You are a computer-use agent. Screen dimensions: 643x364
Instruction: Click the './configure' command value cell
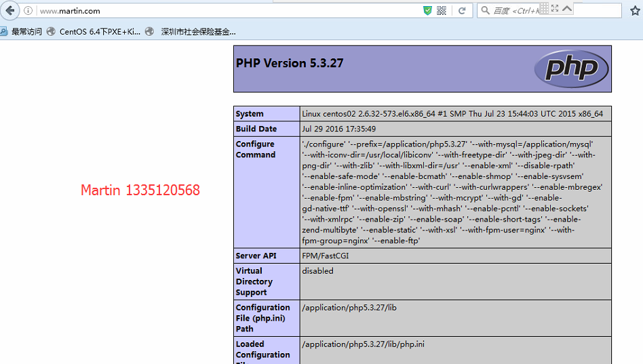coord(456,193)
